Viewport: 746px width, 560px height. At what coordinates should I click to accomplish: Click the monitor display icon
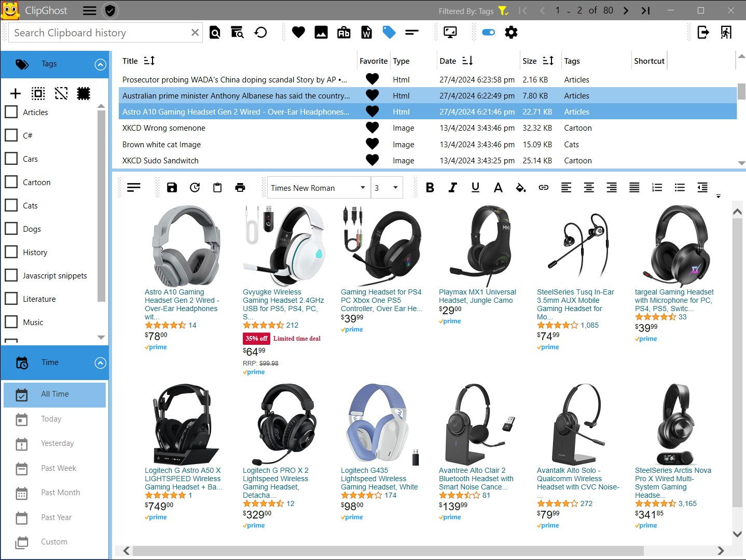pyautogui.click(x=450, y=33)
